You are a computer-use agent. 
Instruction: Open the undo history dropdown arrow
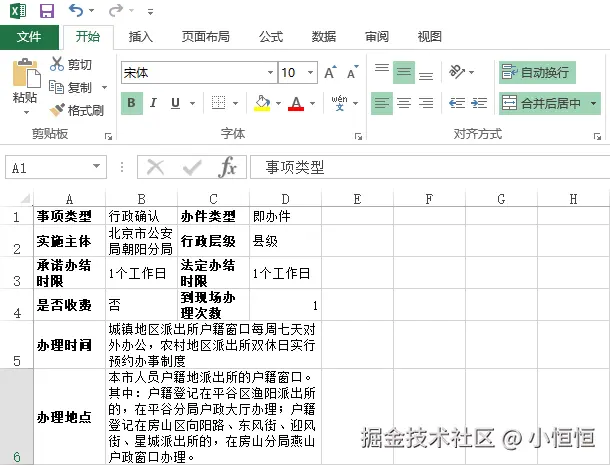(x=92, y=11)
